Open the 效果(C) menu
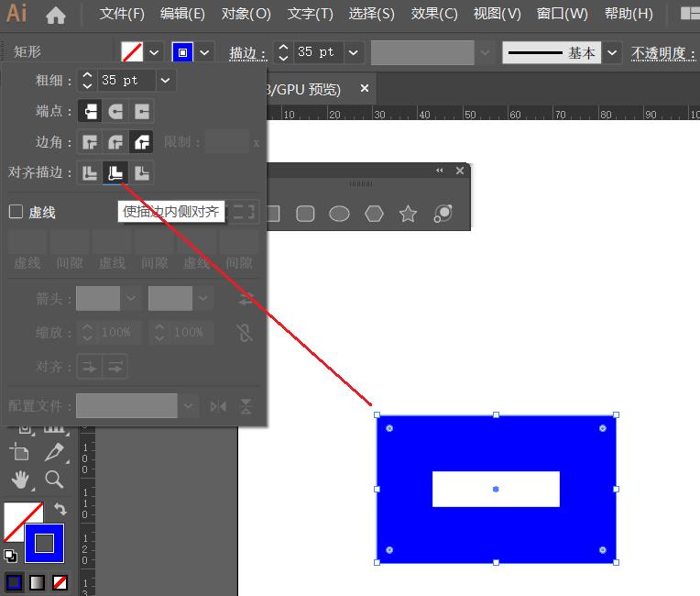The width and height of the screenshot is (700, 596). [434, 14]
